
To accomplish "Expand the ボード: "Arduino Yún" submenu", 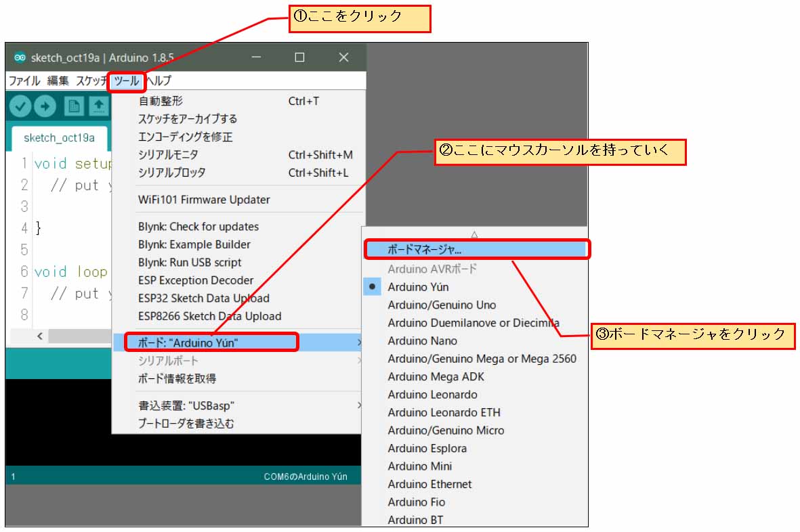I will 237,342.
